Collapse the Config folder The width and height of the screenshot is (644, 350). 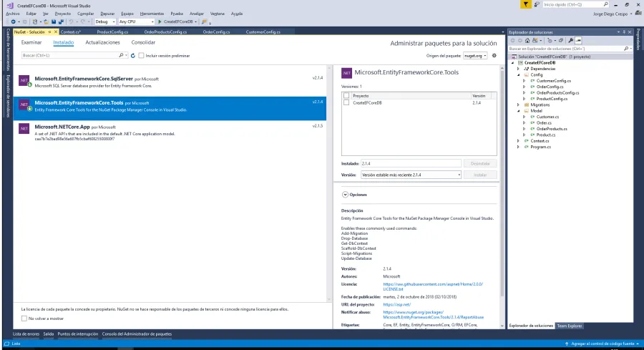coord(518,74)
